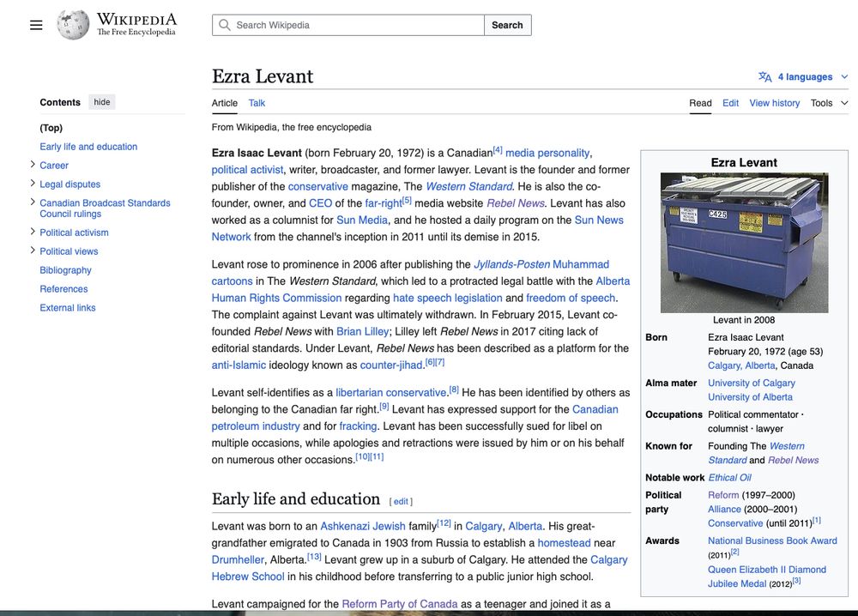The height and width of the screenshot is (616, 858).
Task: Open the Rebel News link in intro
Action: 516,203
